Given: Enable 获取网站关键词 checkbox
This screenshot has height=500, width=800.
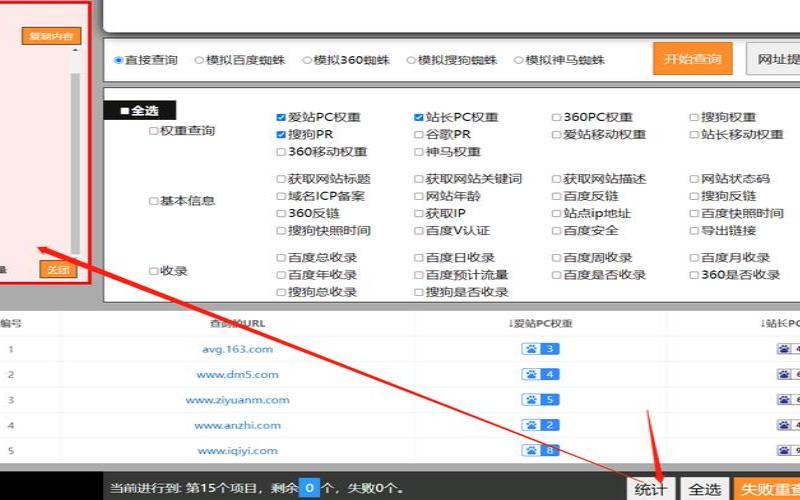Looking at the screenshot, I should coord(419,179).
